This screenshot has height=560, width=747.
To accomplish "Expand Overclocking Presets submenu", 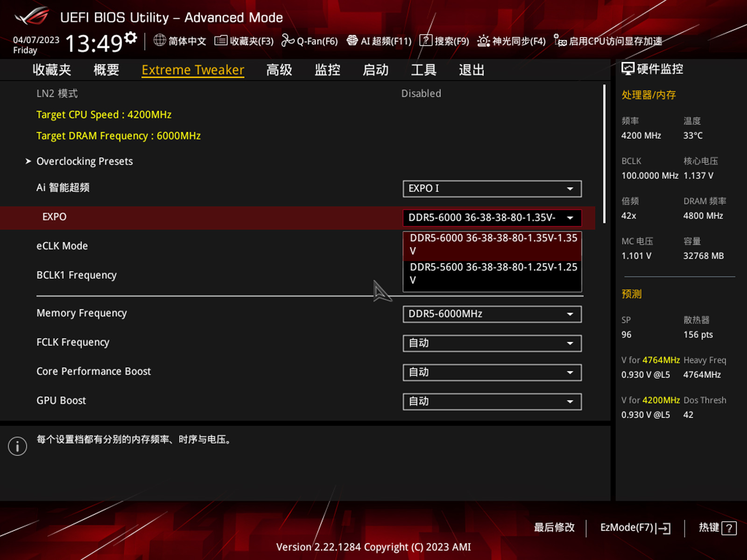I will click(84, 161).
